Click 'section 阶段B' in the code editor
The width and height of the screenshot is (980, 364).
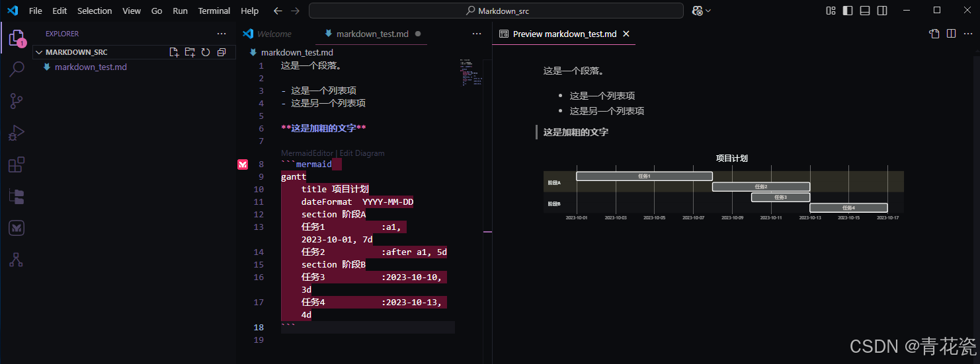(x=334, y=265)
